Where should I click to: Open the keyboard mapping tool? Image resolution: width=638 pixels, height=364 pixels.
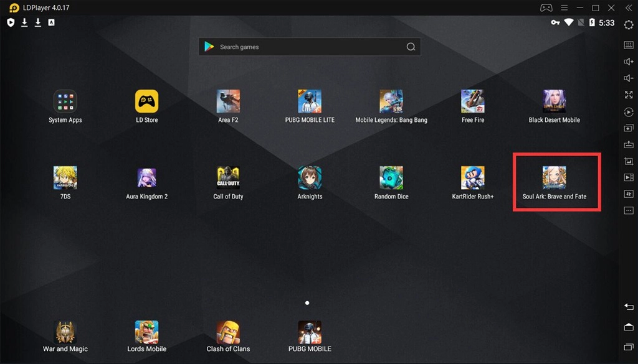[629, 45]
